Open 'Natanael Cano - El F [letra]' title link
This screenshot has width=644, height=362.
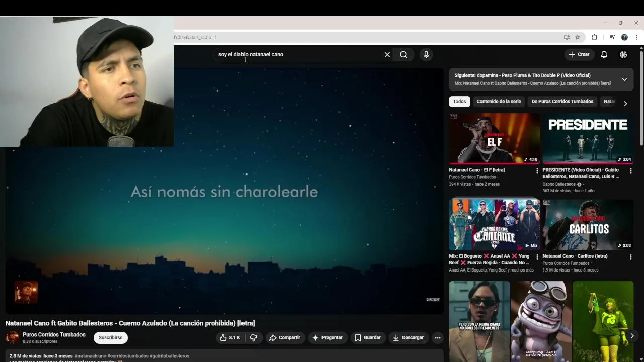[476, 170]
